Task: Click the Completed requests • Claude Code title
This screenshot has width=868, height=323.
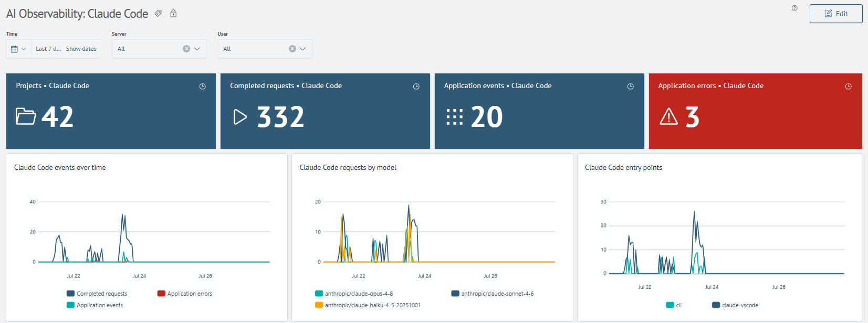Action: tap(286, 86)
